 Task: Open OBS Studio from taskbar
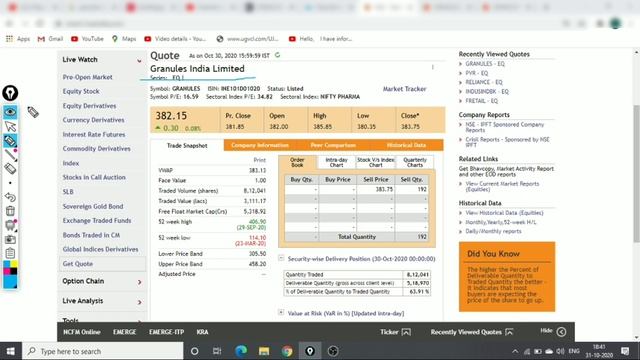[333, 351]
